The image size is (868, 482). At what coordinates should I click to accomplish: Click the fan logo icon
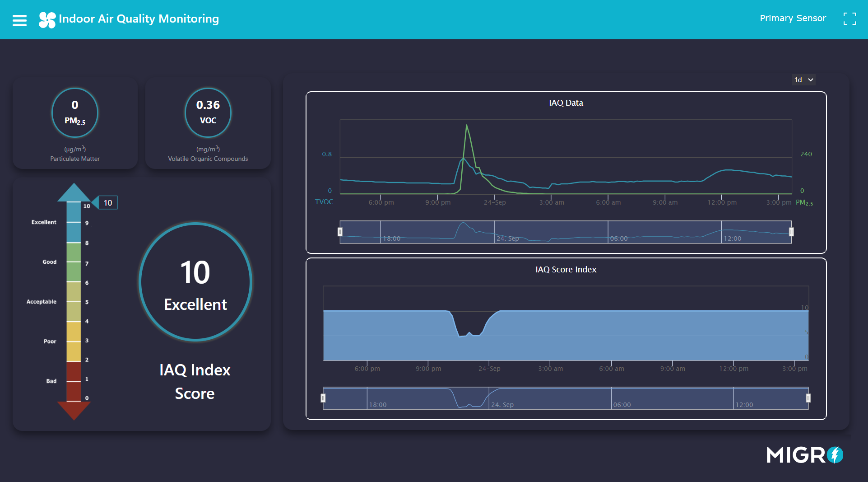(x=46, y=19)
